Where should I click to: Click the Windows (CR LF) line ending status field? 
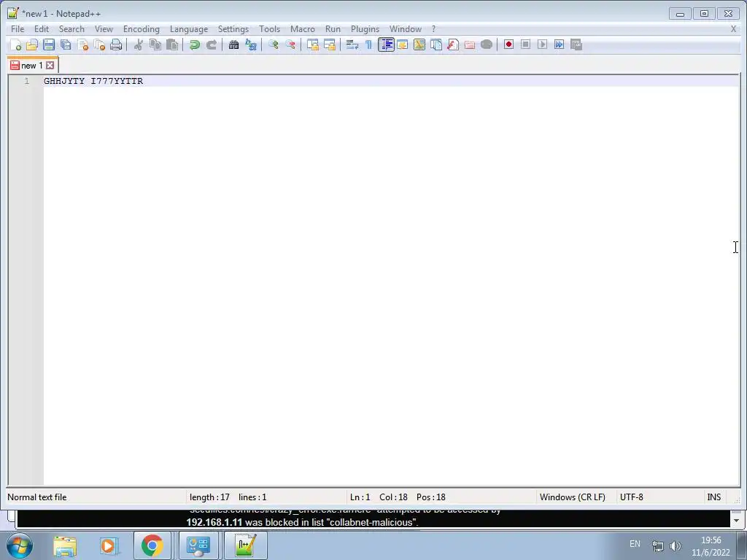click(x=573, y=497)
